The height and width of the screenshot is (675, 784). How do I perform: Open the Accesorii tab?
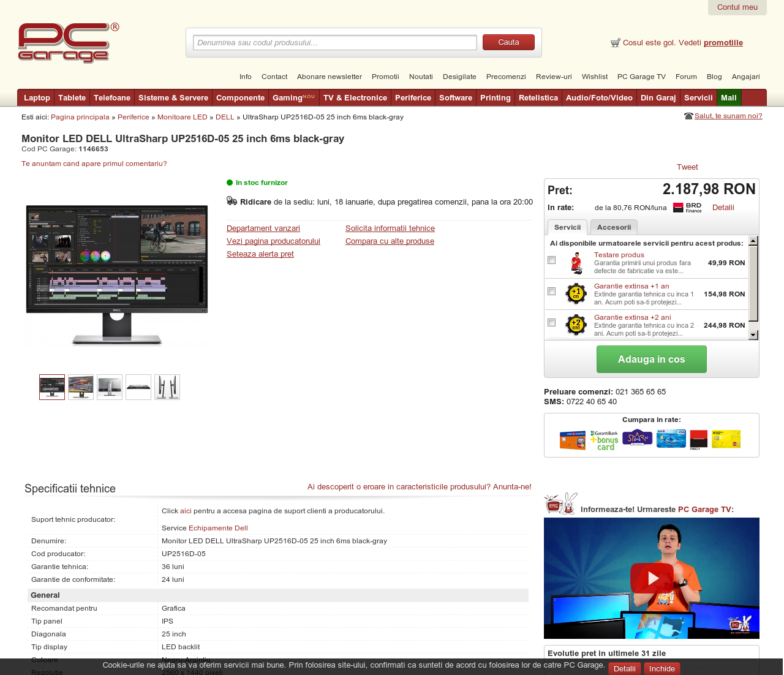click(x=614, y=227)
